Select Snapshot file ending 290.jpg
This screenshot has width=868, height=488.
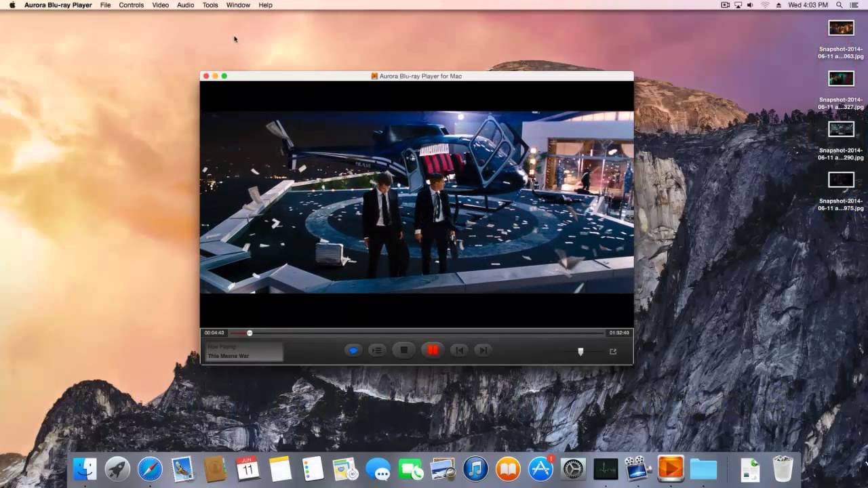(x=841, y=140)
